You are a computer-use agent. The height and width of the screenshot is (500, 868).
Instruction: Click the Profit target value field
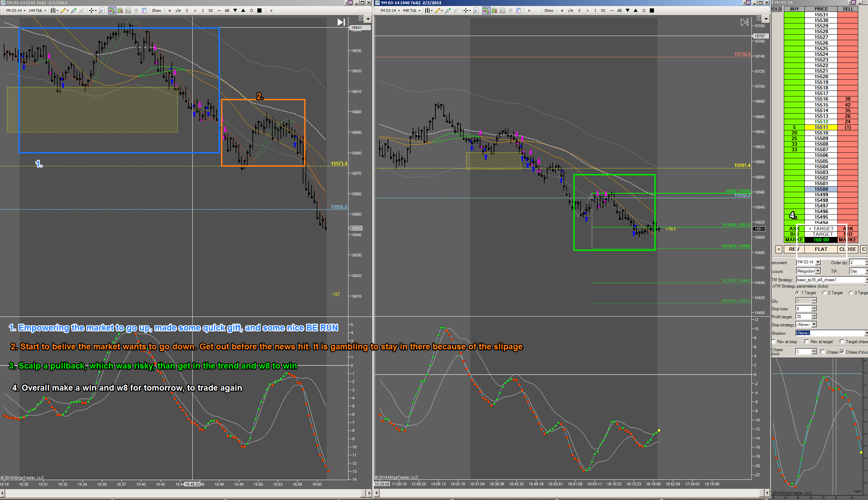803,317
